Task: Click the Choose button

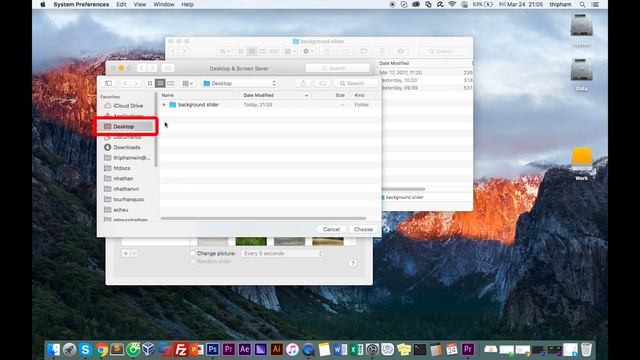Action: click(363, 229)
